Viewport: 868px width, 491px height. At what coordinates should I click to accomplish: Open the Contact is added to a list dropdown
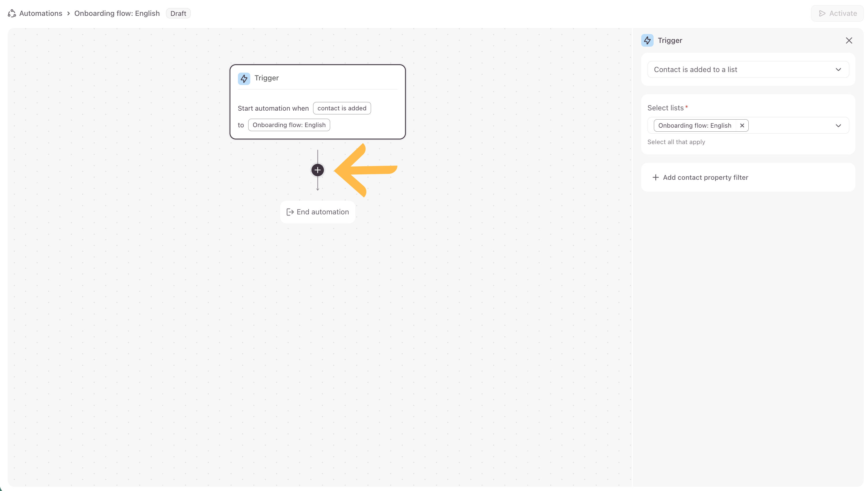747,69
